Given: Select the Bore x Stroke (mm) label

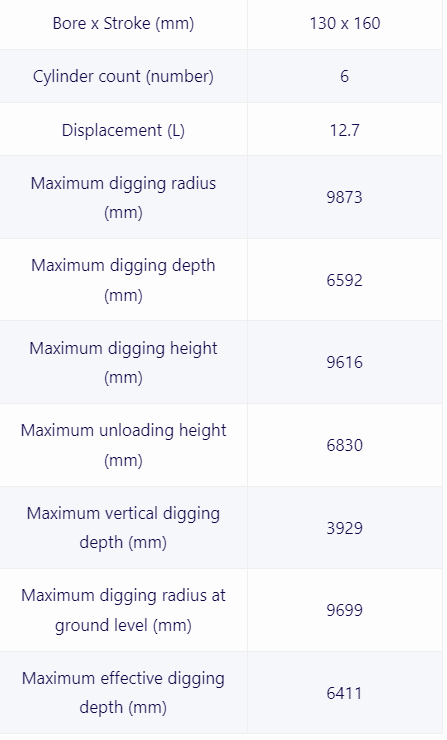Looking at the screenshot, I should (x=123, y=23).
